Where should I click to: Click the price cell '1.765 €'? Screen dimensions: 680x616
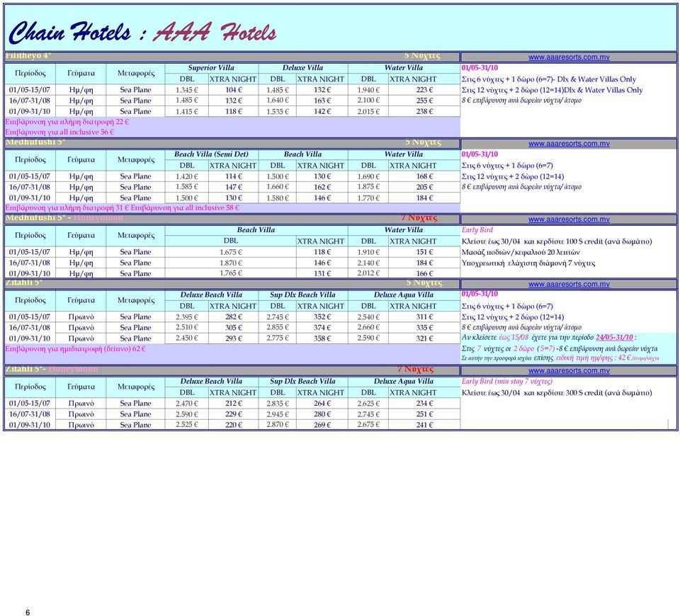point(231,273)
